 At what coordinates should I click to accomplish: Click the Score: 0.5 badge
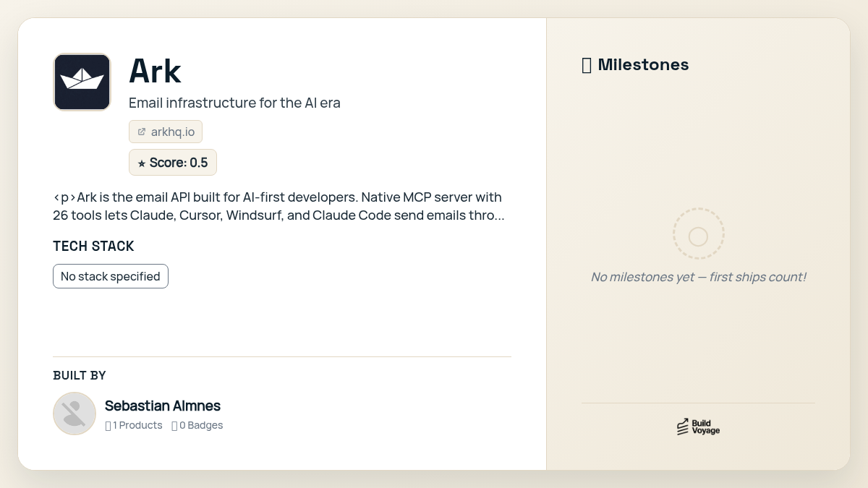173,163
